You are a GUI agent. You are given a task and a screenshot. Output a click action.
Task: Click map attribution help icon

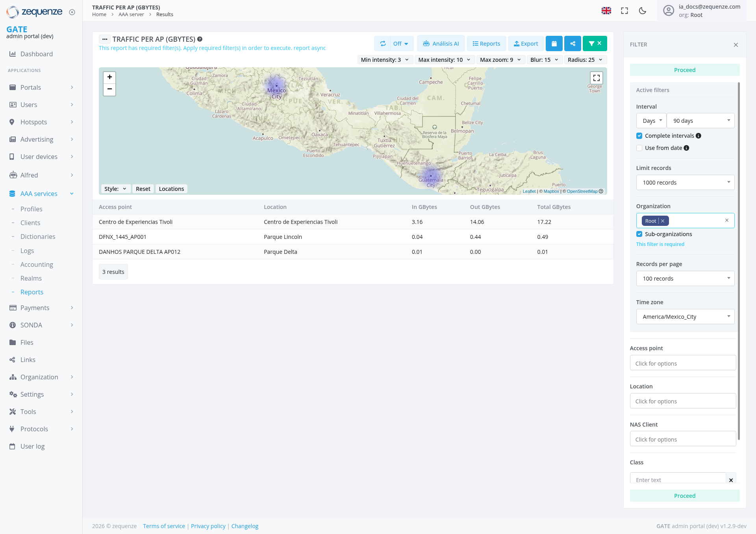pyautogui.click(x=601, y=191)
